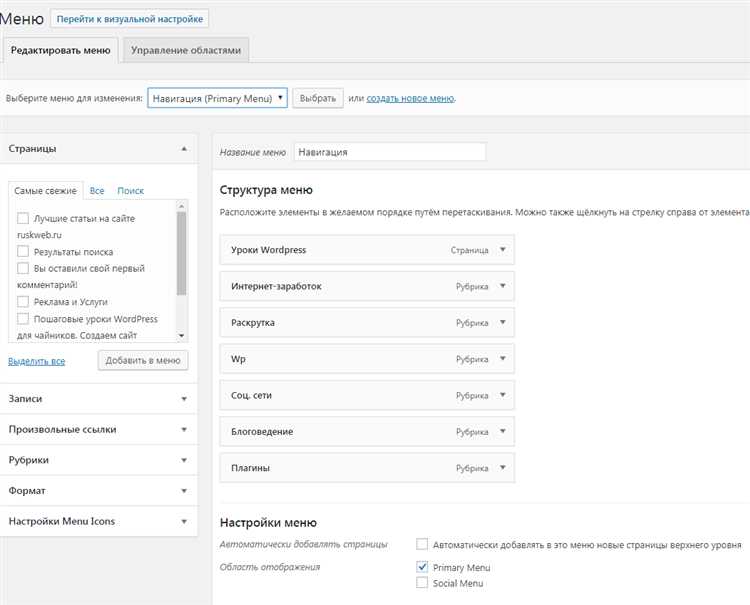Check the Реклама и Услуги page

pyautogui.click(x=23, y=302)
